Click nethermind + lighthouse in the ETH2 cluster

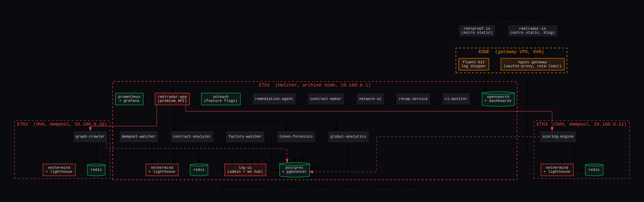[59, 170]
